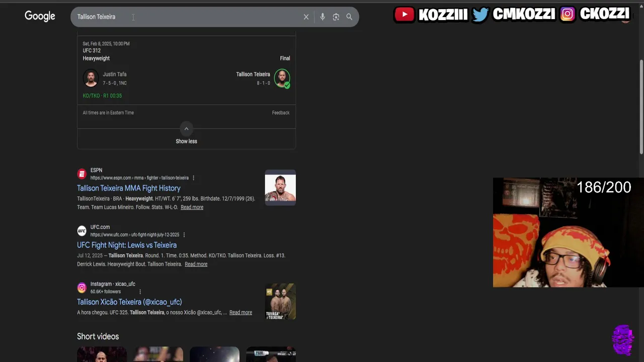
Task: Open the first short video thumbnail
Action: 102,354
